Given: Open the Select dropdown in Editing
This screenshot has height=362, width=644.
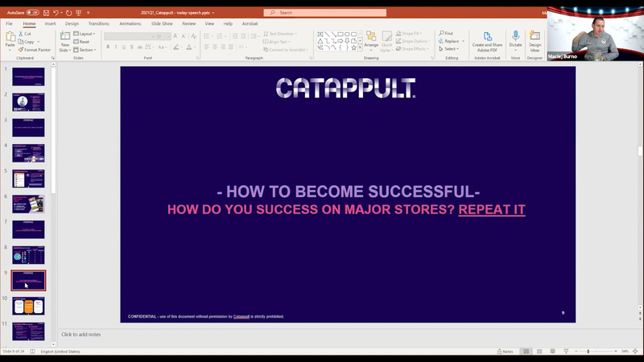Looking at the screenshot, I should click(x=448, y=49).
